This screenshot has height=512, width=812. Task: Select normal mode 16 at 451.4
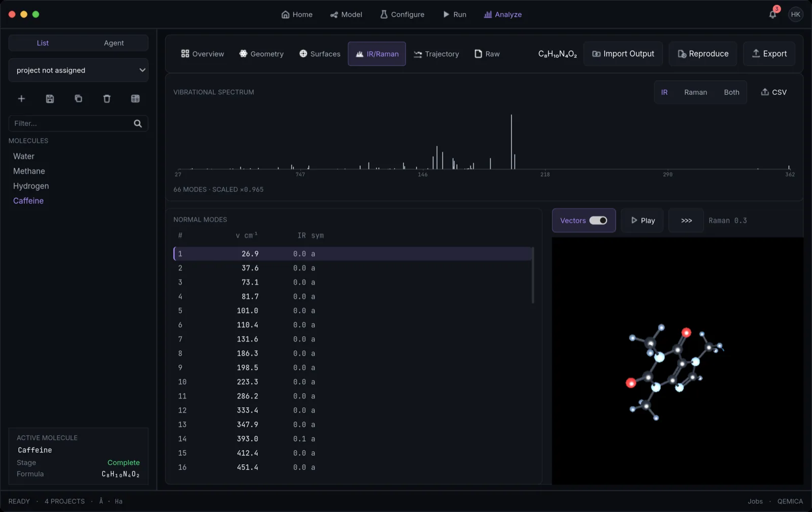(353, 467)
